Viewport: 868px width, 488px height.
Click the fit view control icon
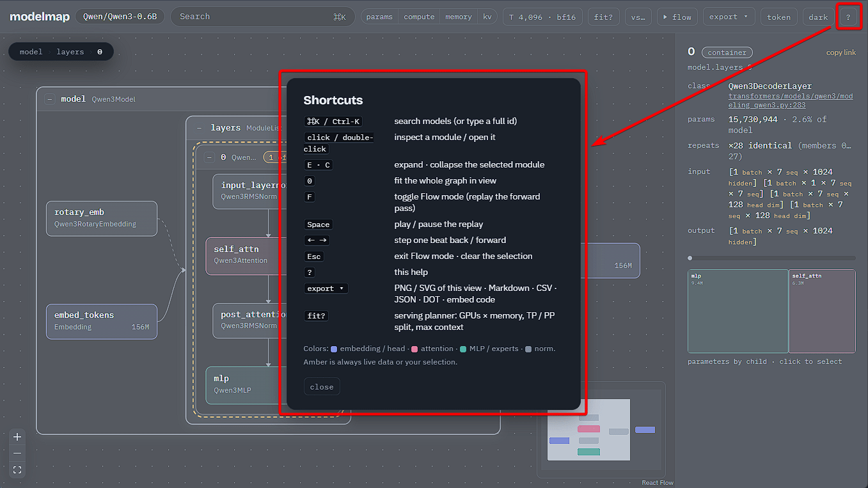click(x=17, y=470)
